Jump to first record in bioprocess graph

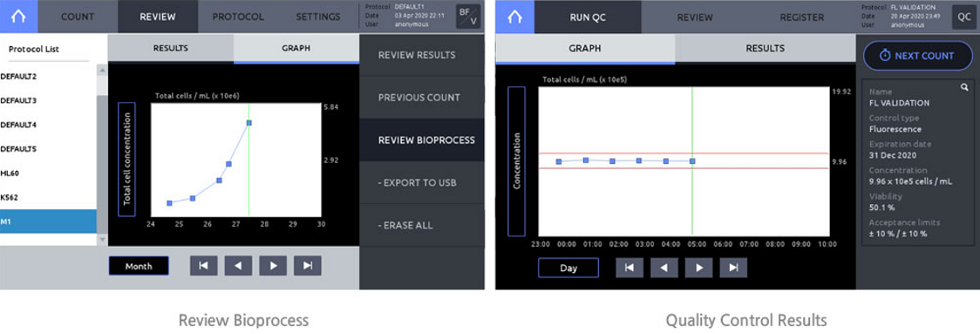(x=204, y=266)
